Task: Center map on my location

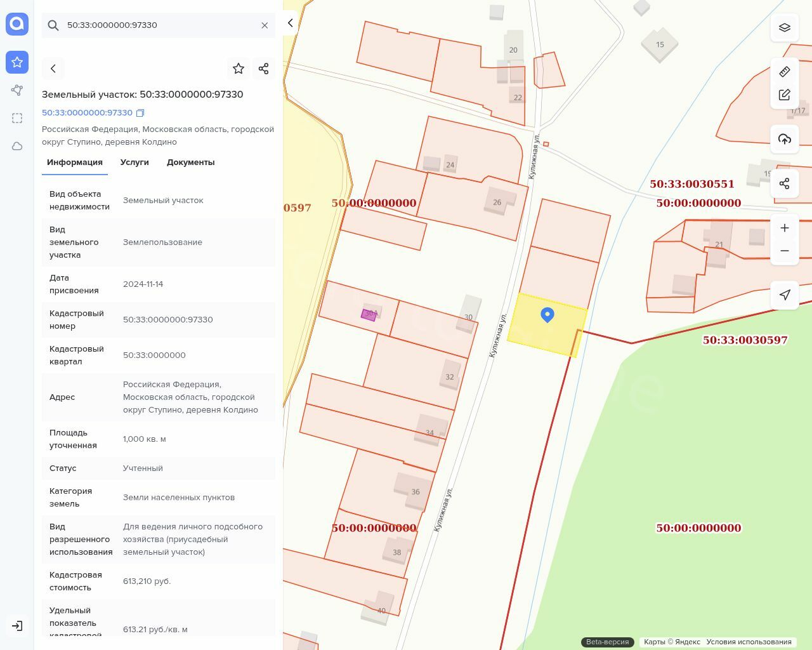Action: [x=784, y=295]
